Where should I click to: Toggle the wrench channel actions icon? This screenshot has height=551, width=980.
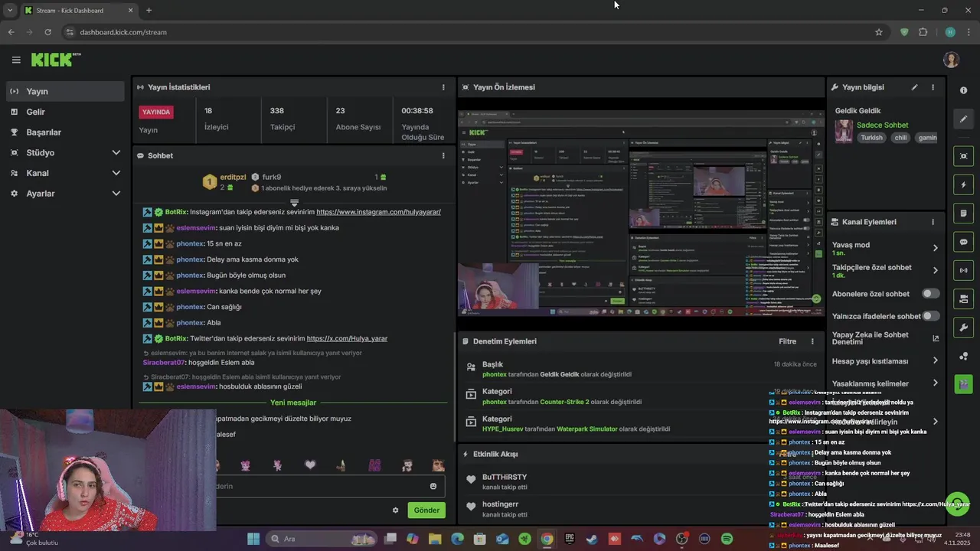pyautogui.click(x=963, y=328)
